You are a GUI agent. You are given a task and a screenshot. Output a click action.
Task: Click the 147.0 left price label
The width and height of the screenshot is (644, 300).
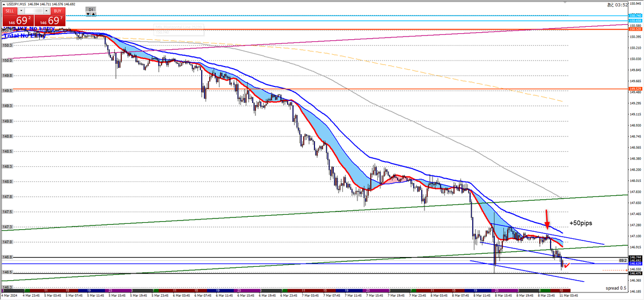coord(7,242)
